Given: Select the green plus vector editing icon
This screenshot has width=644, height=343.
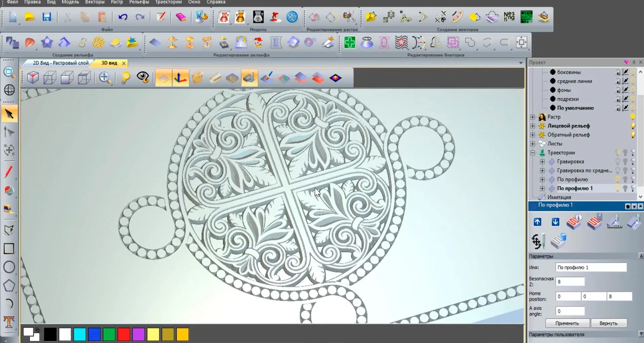Looking at the screenshot, I should (x=350, y=42).
